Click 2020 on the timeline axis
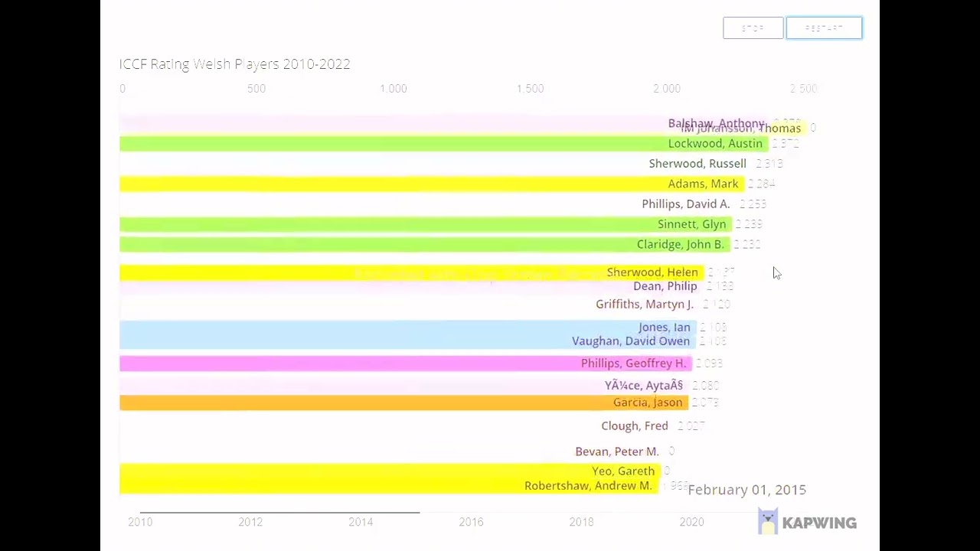The height and width of the screenshot is (551, 980). tap(691, 522)
